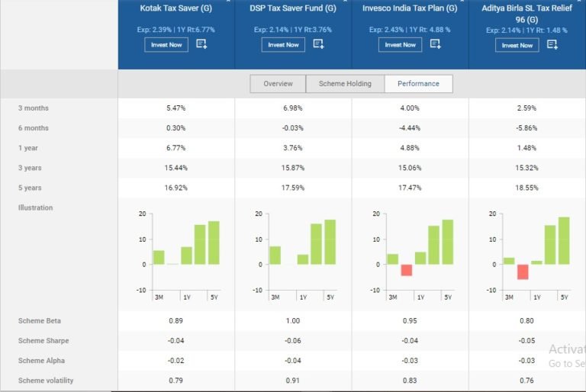Click Aditya Birla 3 months value 2.59%
Image resolution: width=586 pixels, height=392 pixels.
pos(527,108)
